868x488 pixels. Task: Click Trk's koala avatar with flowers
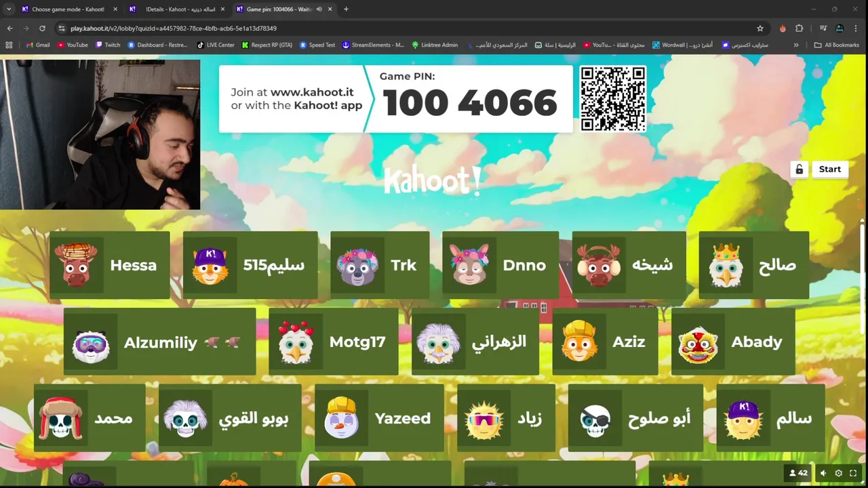tap(357, 265)
